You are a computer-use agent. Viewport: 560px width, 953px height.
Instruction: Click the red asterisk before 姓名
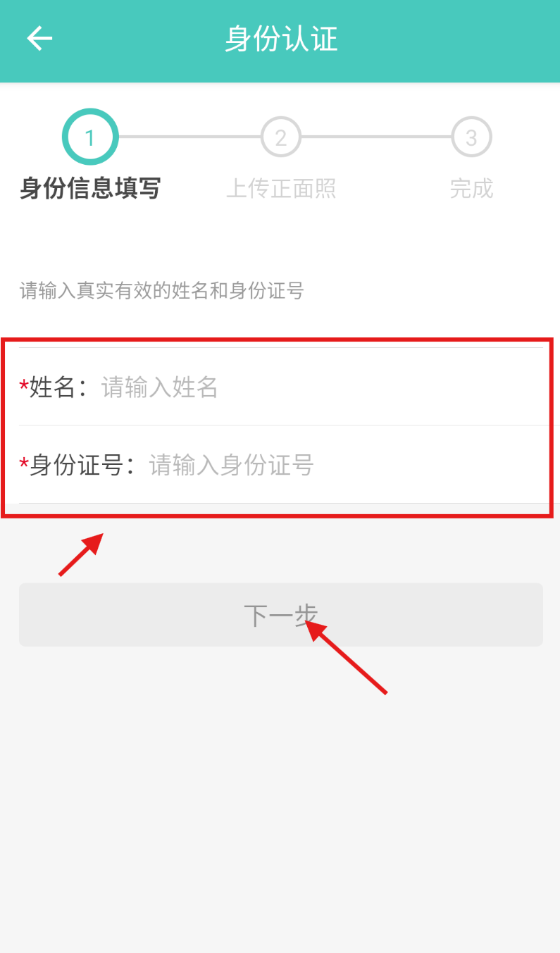click(24, 387)
